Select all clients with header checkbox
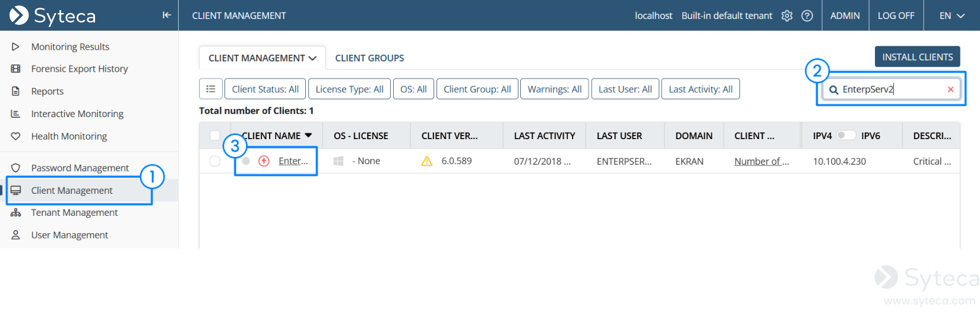This screenshot has height=327, width=980. pyautogui.click(x=215, y=136)
